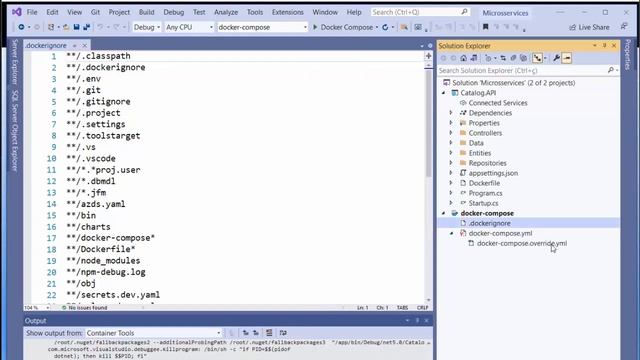
Task: Pin the Solution Explorer panel
Action: pyautogui.click(x=604, y=46)
